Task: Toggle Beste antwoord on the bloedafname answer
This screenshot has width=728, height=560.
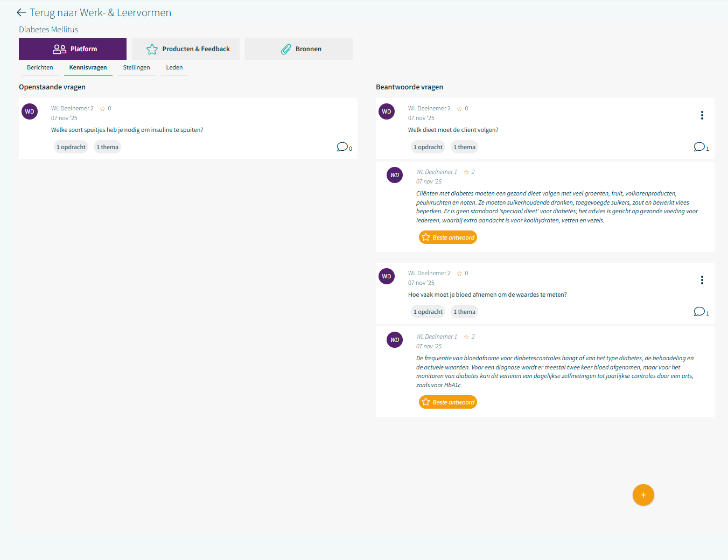Action: [x=448, y=402]
